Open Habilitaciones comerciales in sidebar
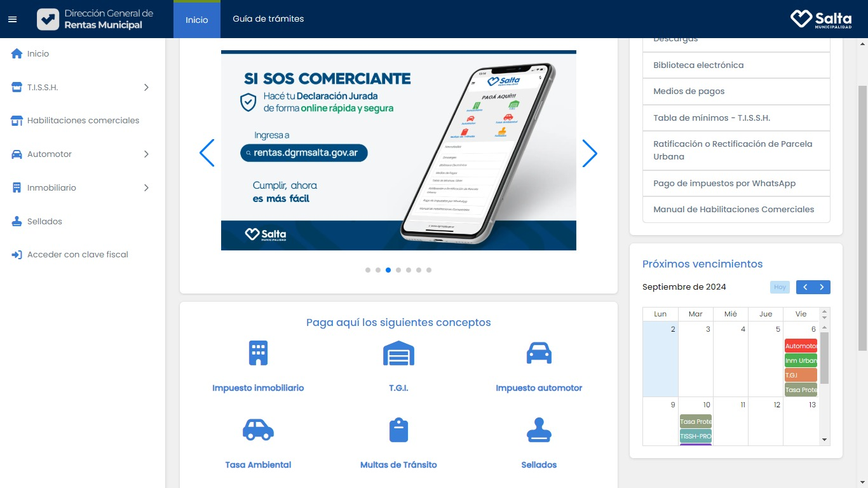Viewport: 868px width, 488px height. (83, 121)
